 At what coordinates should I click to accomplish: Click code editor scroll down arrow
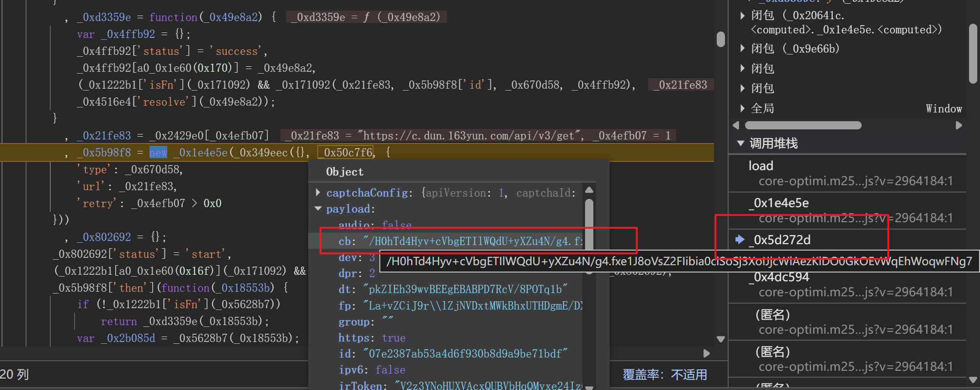pyautogui.click(x=721, y=339)
